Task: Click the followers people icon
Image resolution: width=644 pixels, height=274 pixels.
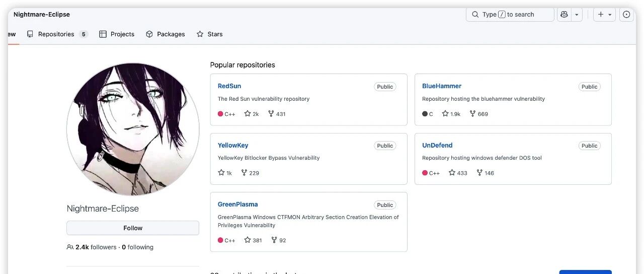Action: click(x=70, y=247)
